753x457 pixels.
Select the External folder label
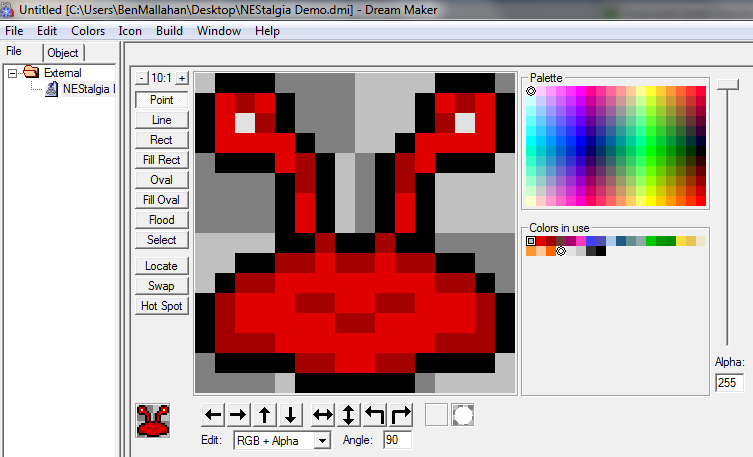tap(62, 73)
